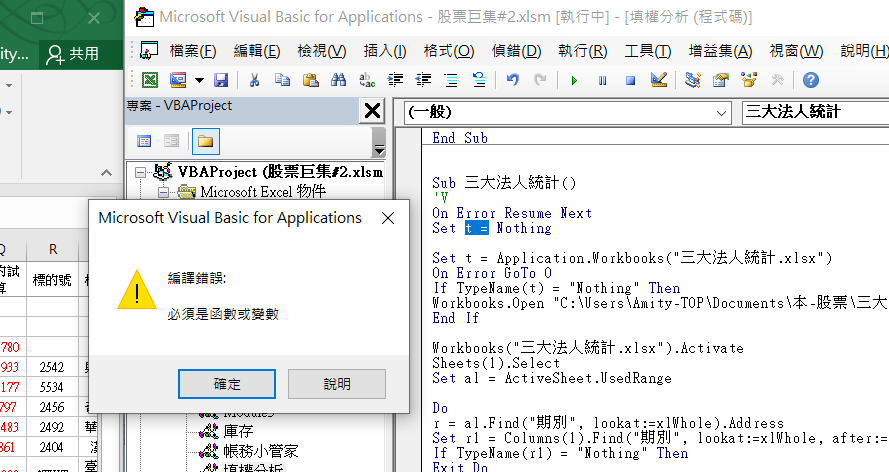Open Help with the question mark icon
Screen dimensions: 889x472
(811, 80)
